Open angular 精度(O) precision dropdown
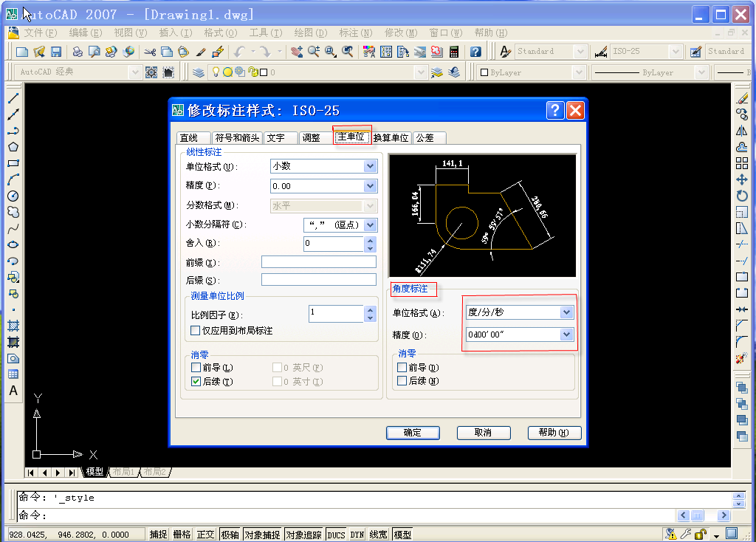The image size is (756, 542). (566, 335)
